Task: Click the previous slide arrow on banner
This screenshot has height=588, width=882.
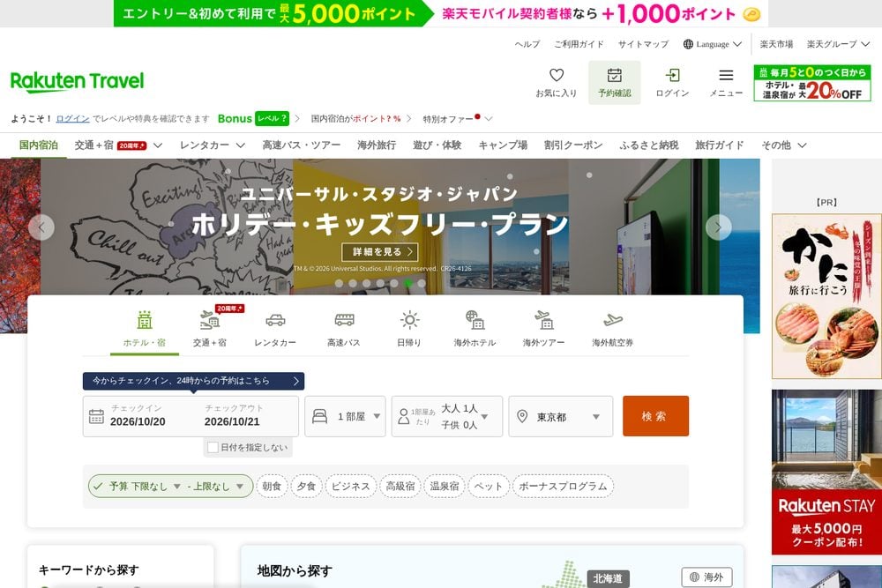Action: [x=41, y=227]
